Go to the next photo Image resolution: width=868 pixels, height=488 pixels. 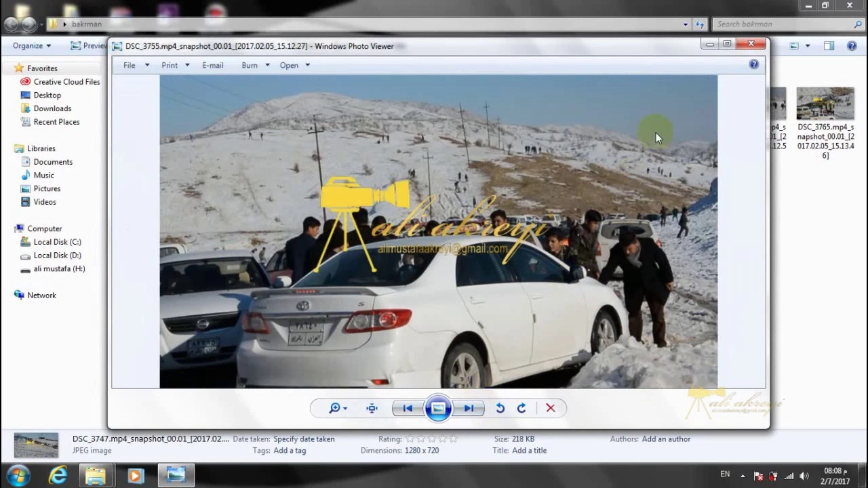tap(469, 408)
